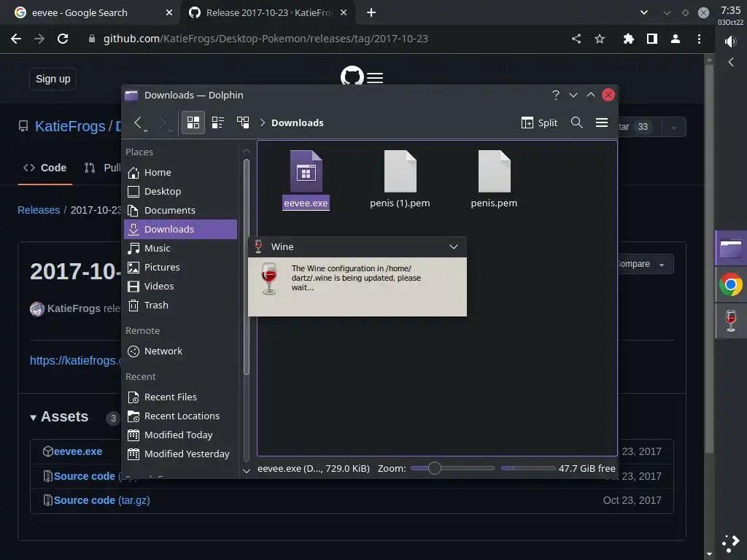Open Pictures in Places panel
The width and height of the screenshot is (747, 560).
[181, 267]
